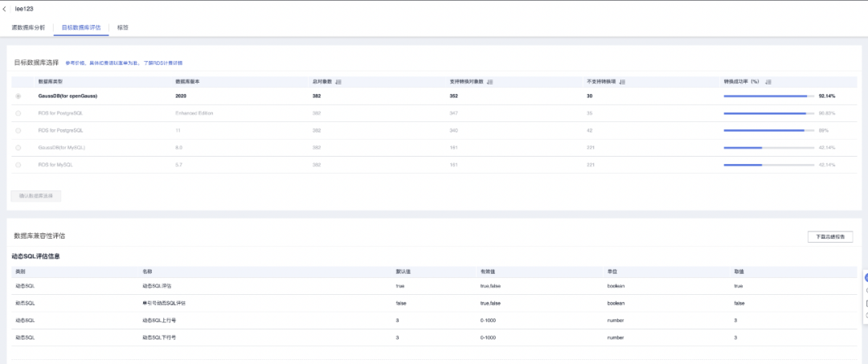Screen dimensions: 868x364
Task: Click the Enhanced Edition row progress bar
Action: pos(769,113)
